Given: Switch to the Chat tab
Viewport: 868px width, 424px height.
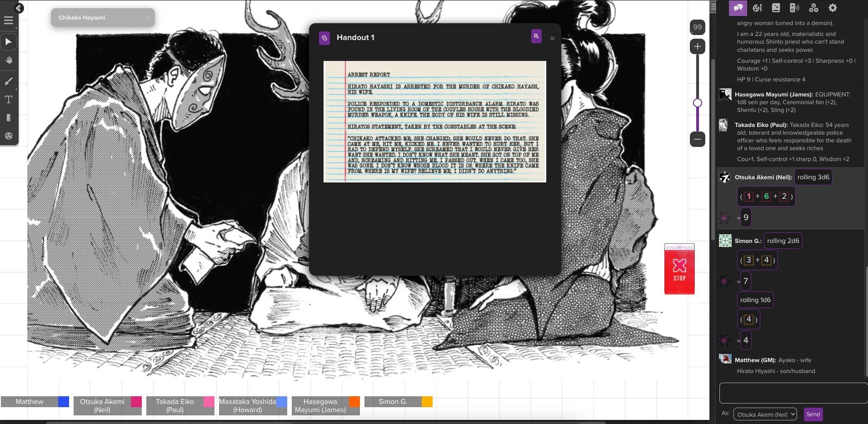Looking at the screenshot, I should click(x=738, y=8).
